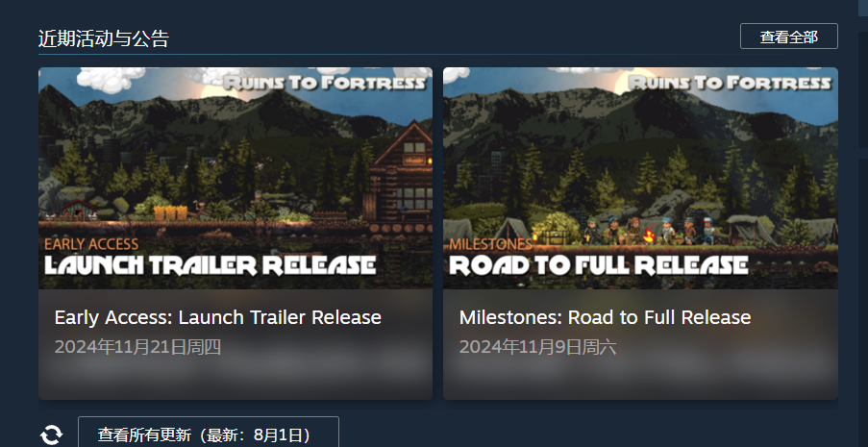
Task: Click the date 2024年11月9日周六
Action: coord(537,347)
